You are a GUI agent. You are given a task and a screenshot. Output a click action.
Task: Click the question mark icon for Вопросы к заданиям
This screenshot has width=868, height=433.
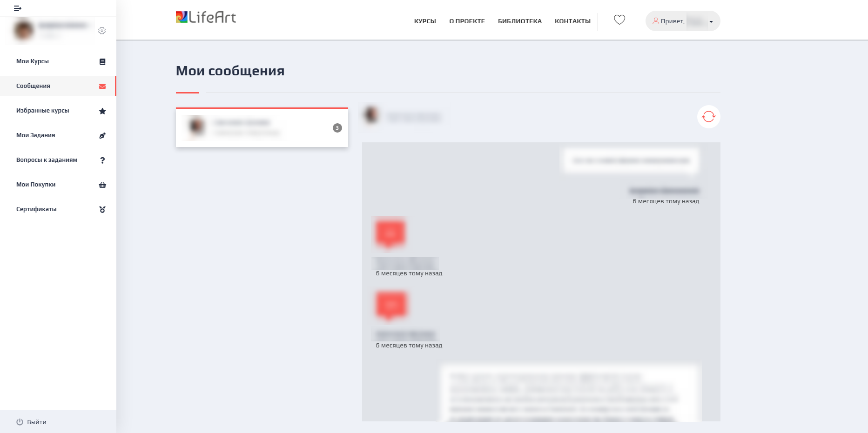pos(102,160)
